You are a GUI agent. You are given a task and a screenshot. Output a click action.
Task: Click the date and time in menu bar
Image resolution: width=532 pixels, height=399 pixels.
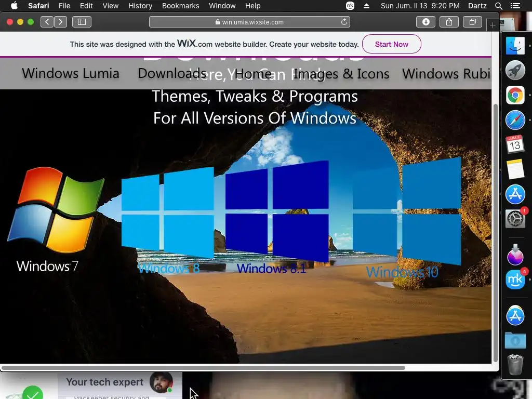click(420, 6)
